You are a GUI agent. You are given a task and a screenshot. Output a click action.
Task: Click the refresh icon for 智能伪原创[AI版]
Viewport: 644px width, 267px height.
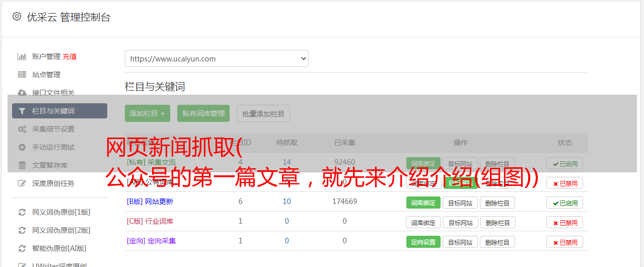pyautogui.click(x=22, y=248)
